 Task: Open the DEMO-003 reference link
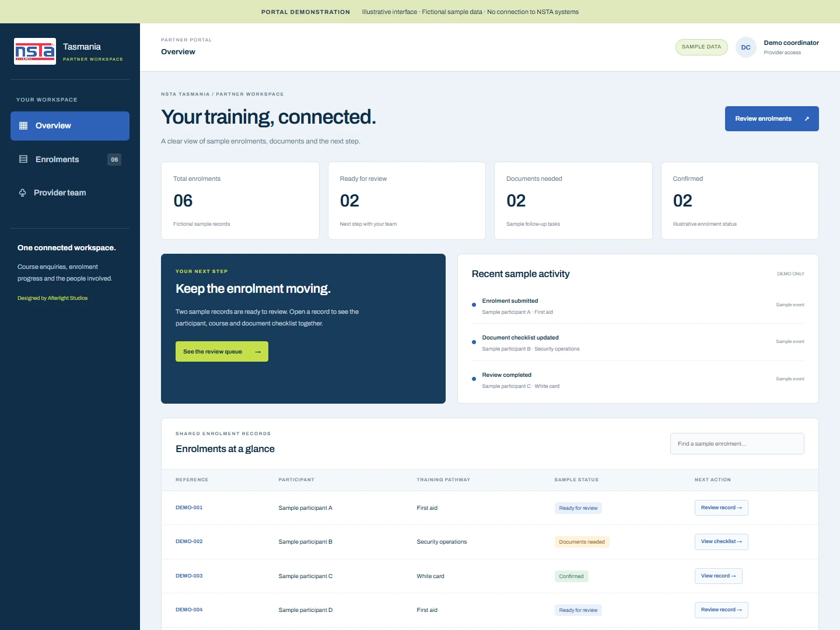(189, 576)
